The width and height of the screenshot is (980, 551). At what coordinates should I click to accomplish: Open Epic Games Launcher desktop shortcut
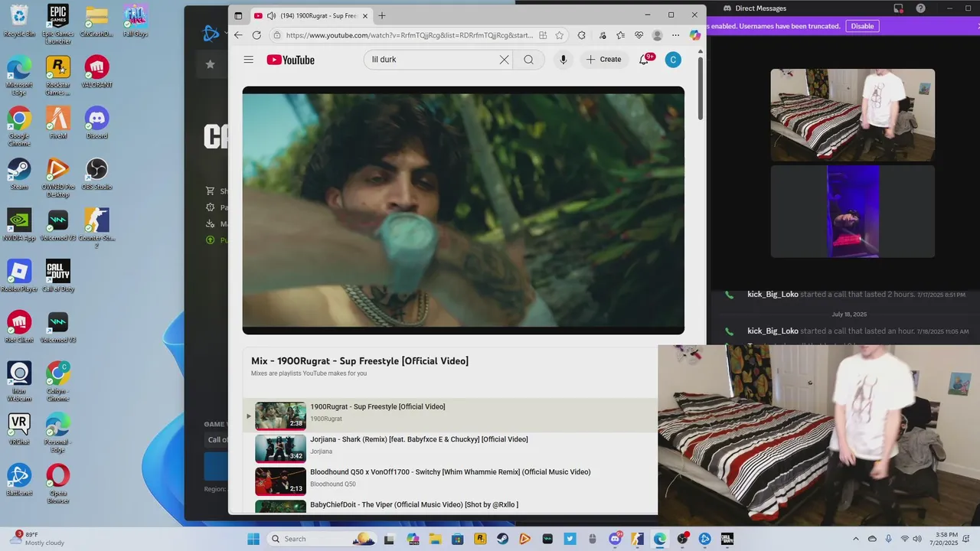[57, 23]
